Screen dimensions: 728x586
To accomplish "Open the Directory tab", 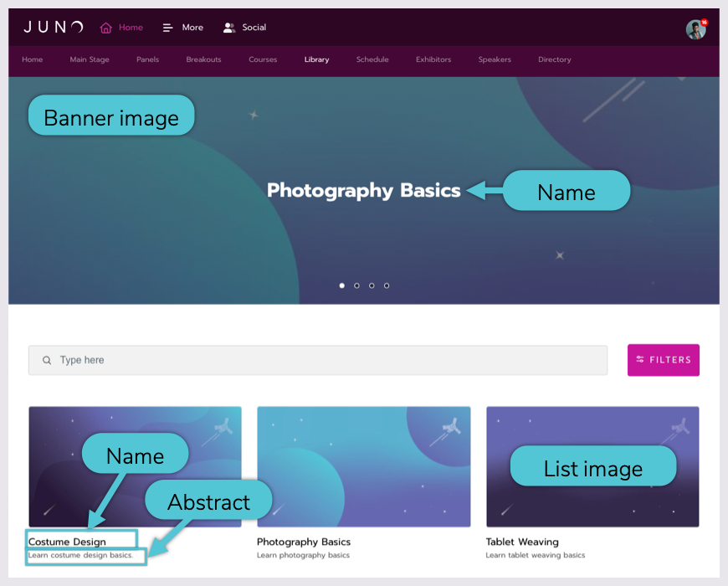I will point(554,59).
